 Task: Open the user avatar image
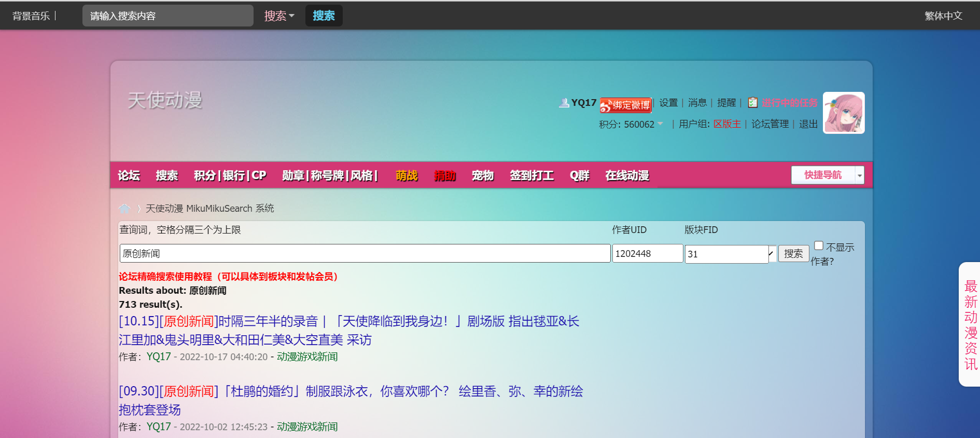tap(844, 113)
